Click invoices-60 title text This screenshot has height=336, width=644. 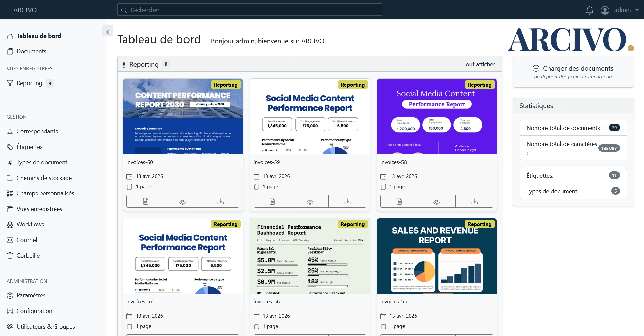click(140, 162)
